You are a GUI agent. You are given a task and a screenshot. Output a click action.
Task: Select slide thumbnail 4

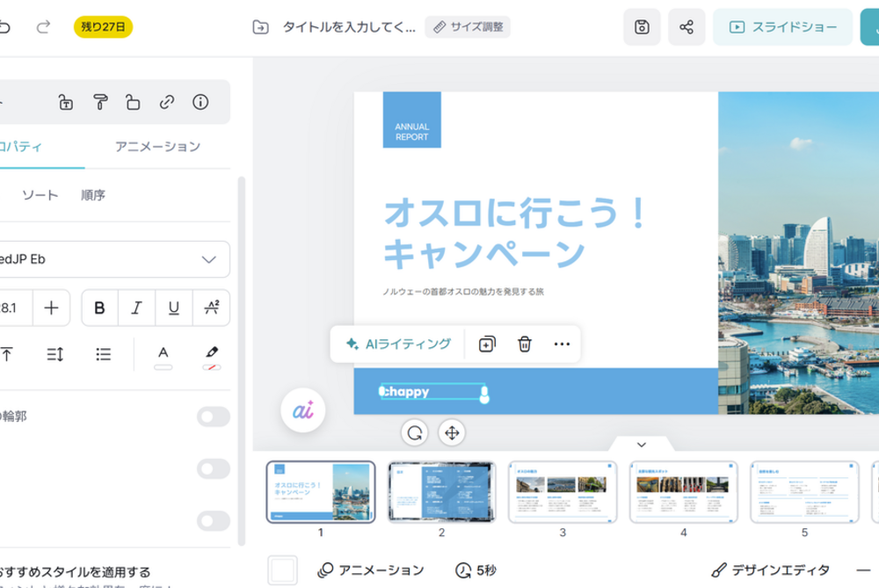coord(683,492)
